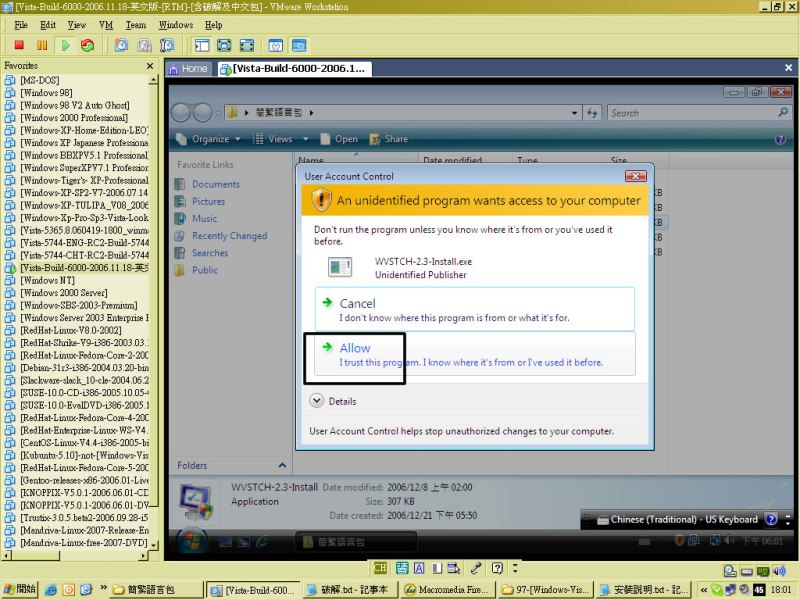
Task: Select [Windows 2000 Server] in Favorites
Action: (x=64, y=293)
